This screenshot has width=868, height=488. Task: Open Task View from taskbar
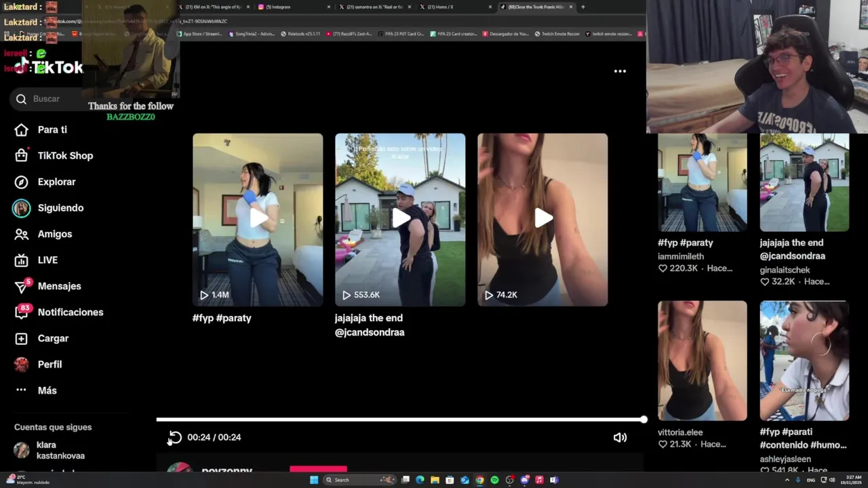(x=405, y=480)
